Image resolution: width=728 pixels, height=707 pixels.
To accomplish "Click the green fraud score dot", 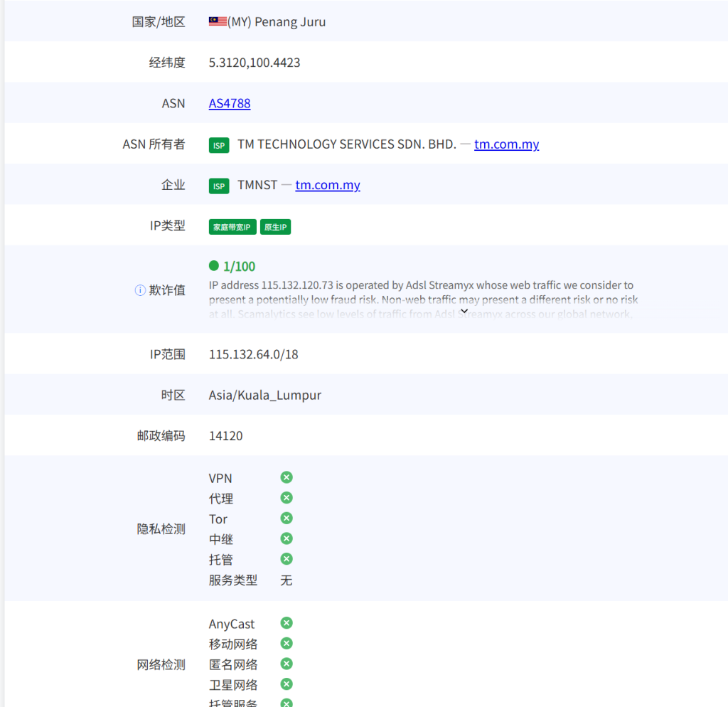I will tap(214, 266).
